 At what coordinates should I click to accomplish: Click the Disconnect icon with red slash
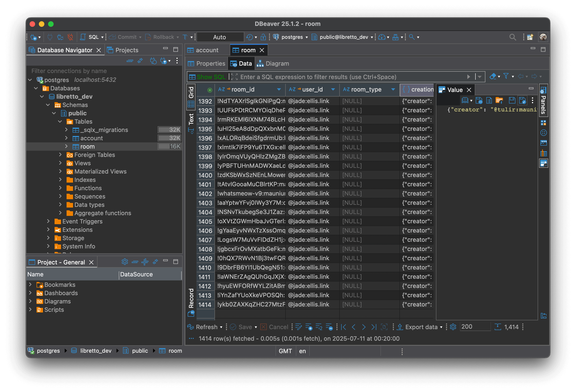click(70, 37)
